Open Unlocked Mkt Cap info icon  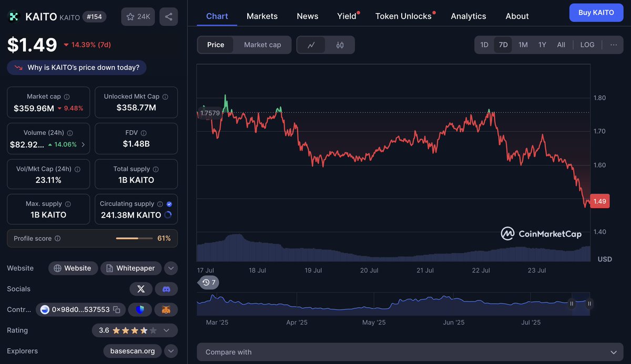pos(165,97)
